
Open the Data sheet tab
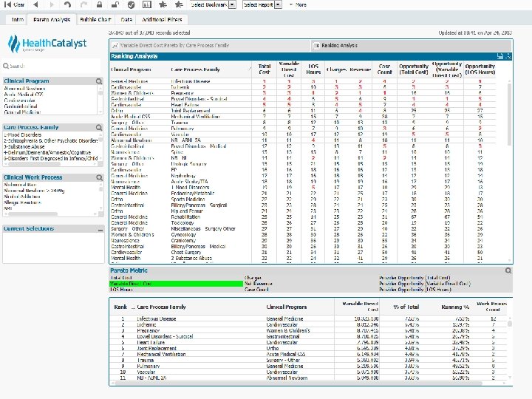[x=126, y=20]
